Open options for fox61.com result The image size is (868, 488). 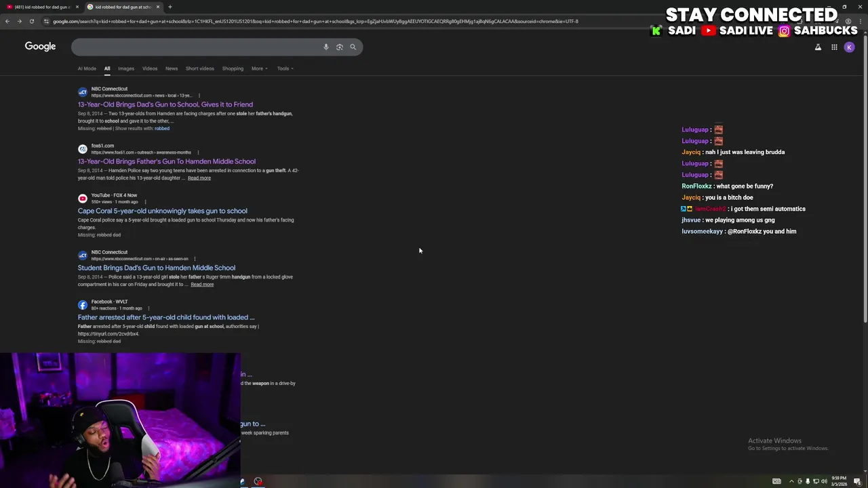tap(198, 152)
